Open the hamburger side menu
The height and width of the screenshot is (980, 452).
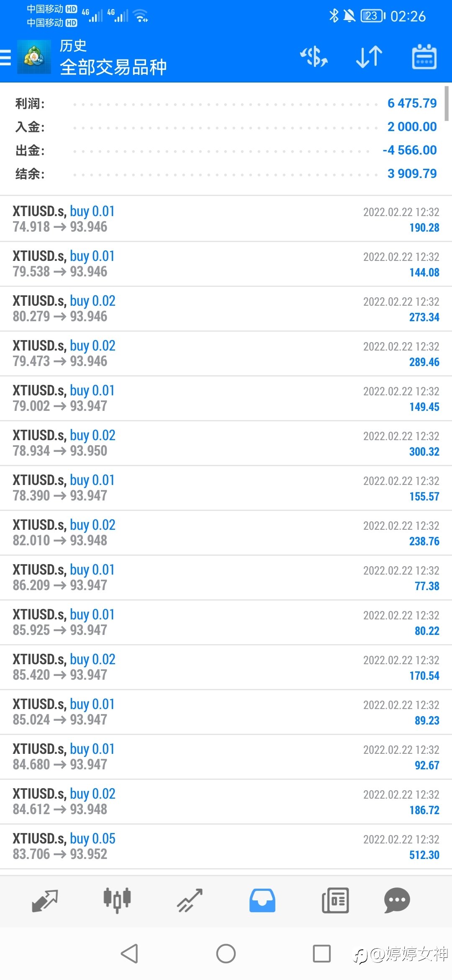5,57
